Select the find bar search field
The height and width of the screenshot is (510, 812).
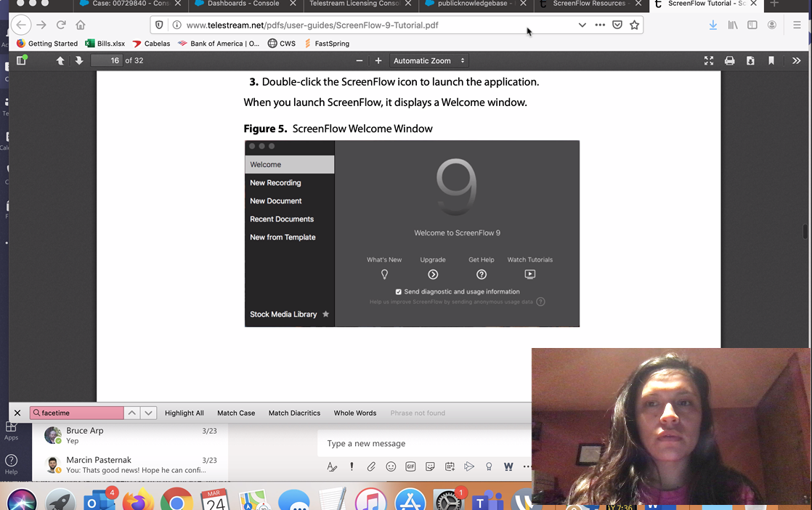pos(77,413)
